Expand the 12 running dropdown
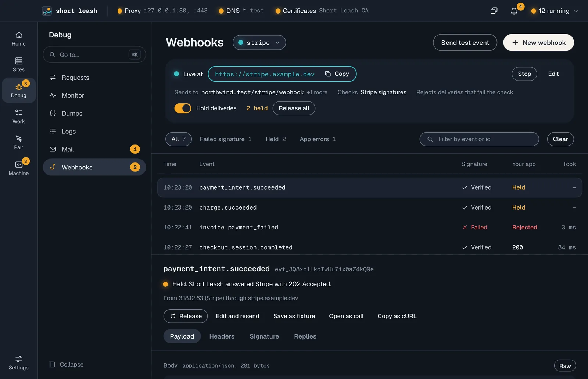The height and width of the screenshot is (379, 588). coord(555,11)
